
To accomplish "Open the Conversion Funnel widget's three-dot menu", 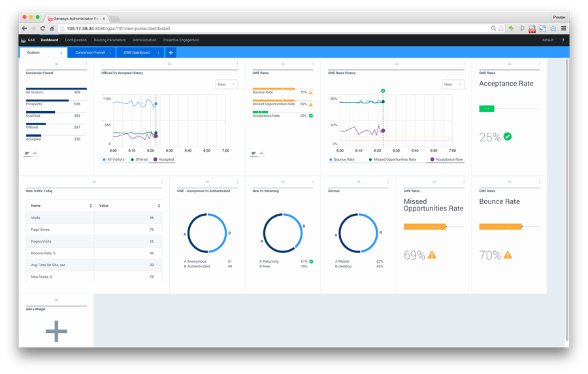I will (x=86, y=64).
